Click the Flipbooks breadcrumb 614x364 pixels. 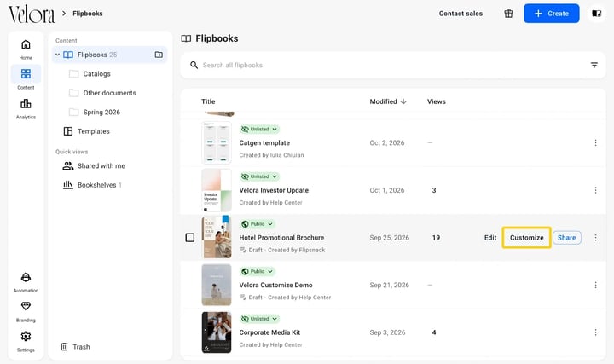[88, 14]
